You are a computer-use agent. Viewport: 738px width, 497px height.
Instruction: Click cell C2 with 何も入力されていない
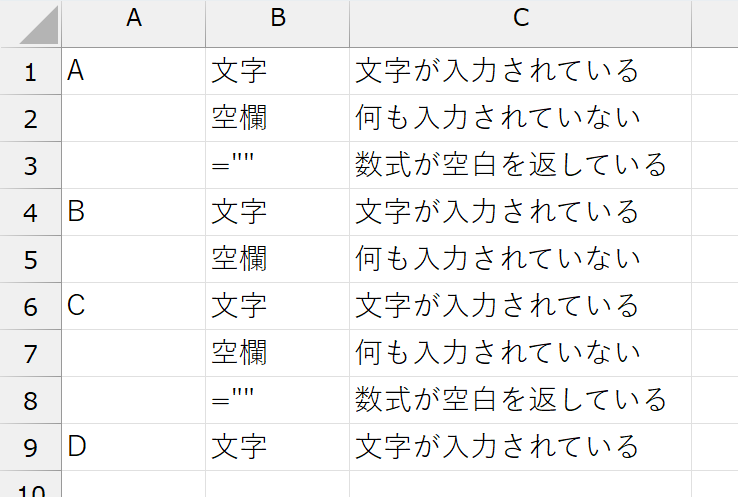point(520,119)
